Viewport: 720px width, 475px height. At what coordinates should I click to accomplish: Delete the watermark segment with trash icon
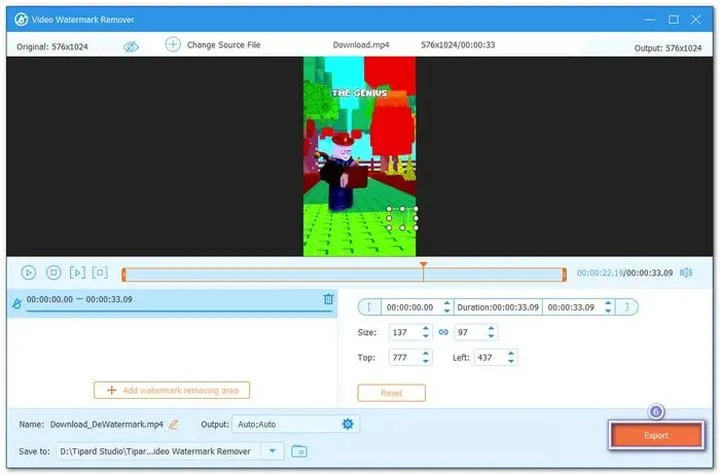click(328, 299)
